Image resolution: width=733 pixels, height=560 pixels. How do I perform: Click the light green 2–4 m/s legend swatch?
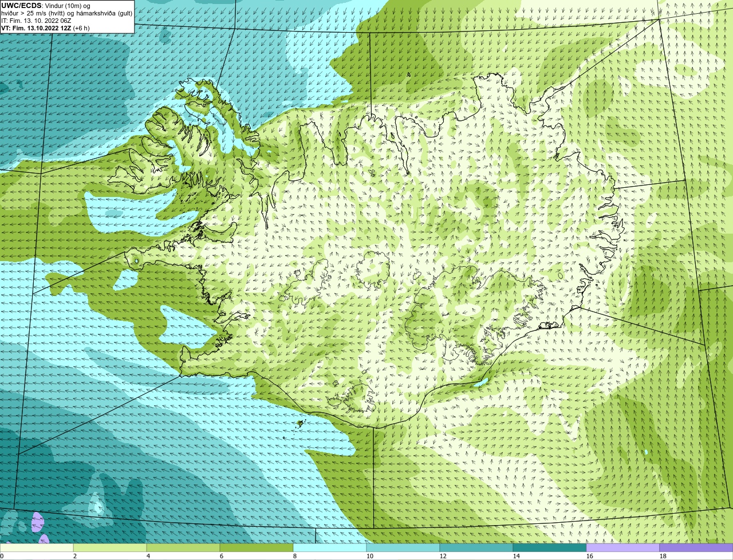[110, 548]
